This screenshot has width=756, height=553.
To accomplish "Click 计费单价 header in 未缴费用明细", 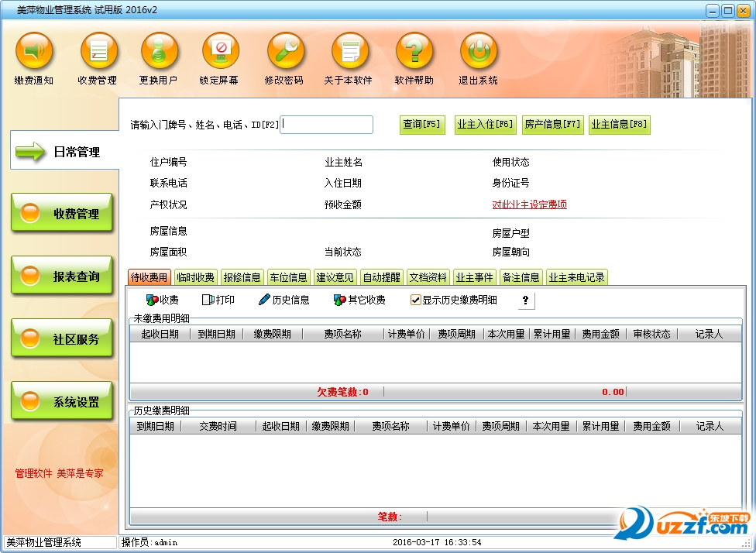I will coord(407,334).
